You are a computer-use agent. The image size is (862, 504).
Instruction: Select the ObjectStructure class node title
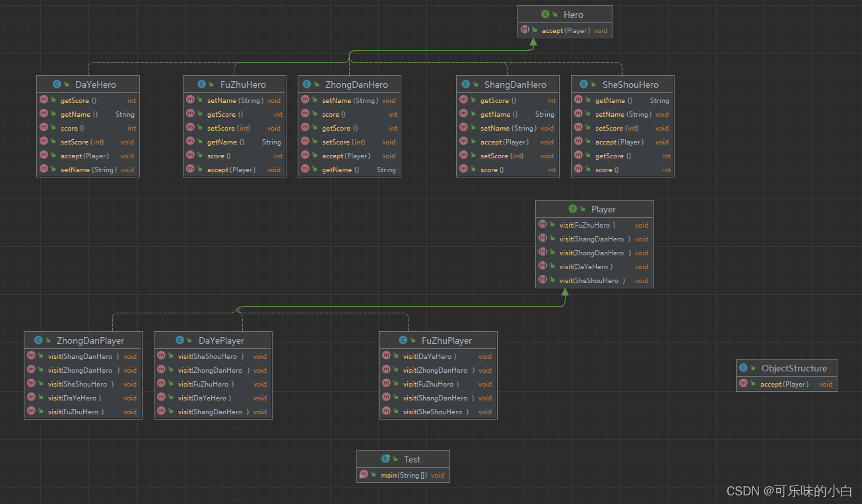tap(794, 368)
